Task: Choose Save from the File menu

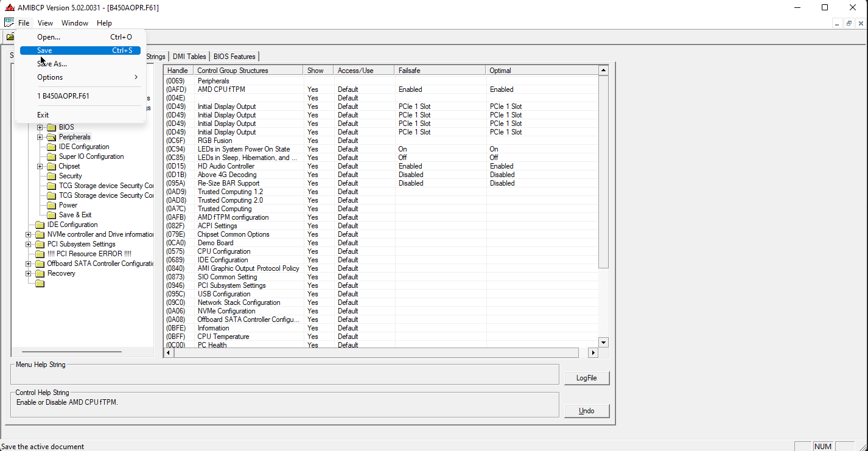Action: point(80,51)
